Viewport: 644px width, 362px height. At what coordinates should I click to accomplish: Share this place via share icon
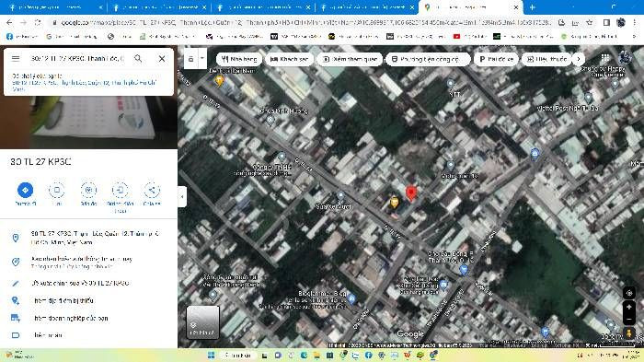point(152,190)
